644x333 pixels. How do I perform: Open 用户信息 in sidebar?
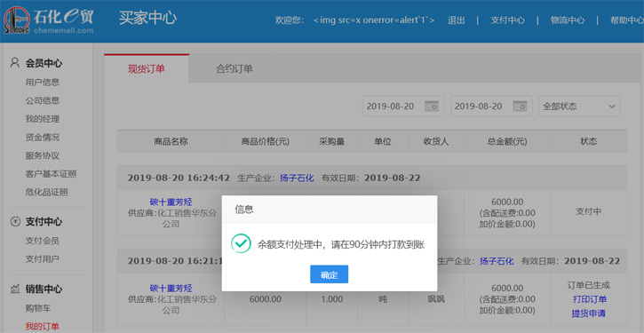point(43,82)
